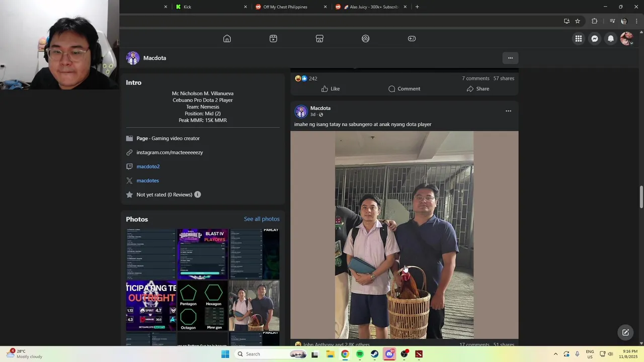Open Macdota post author name link

click(x=320, y=108)
